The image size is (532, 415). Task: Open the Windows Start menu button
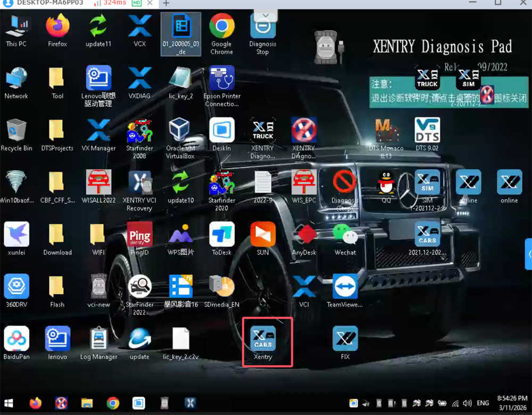click(x=9, y=403)
